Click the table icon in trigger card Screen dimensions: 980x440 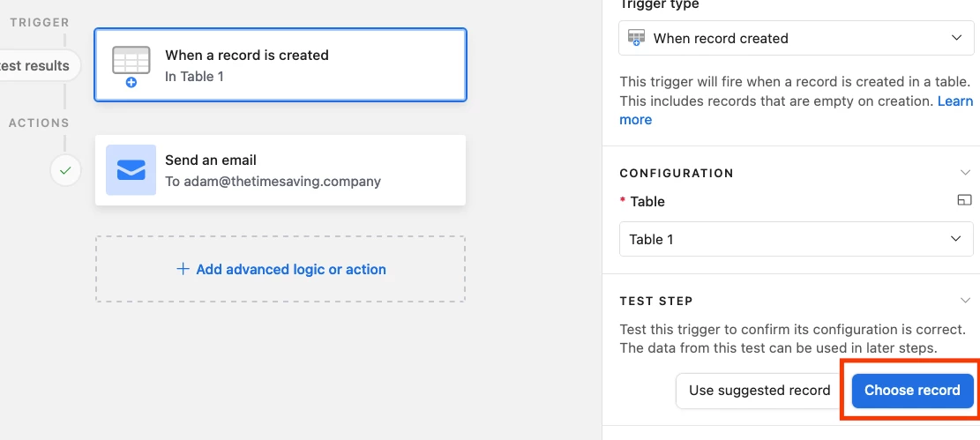131,65
